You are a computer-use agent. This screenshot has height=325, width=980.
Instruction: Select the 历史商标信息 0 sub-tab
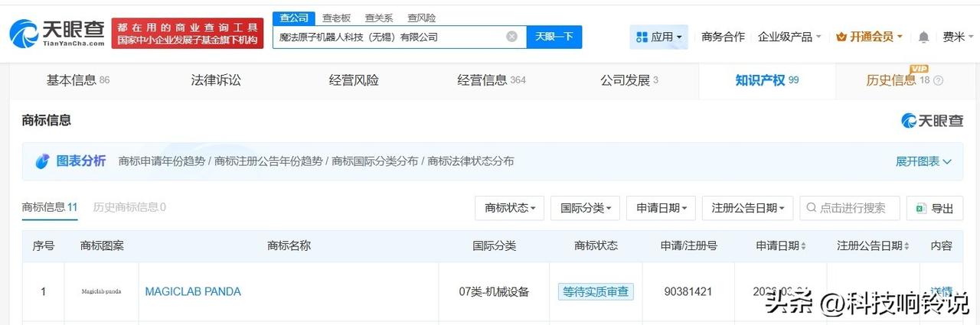pos(129,207)
